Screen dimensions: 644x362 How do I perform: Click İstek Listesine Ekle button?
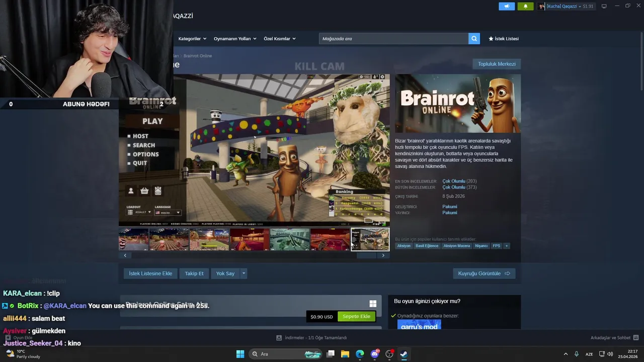pyautogui.click(x=150, y=274)
